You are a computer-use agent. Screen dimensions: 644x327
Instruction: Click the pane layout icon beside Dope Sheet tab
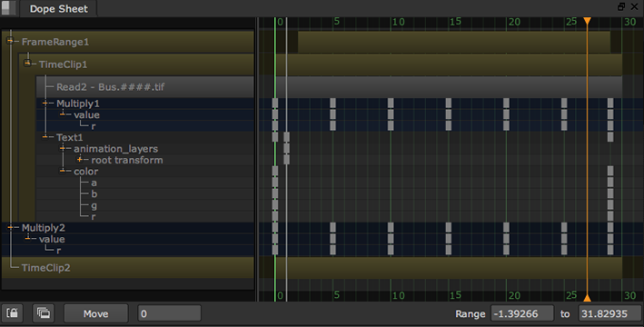pyautogui.click(x=8, y=8)
